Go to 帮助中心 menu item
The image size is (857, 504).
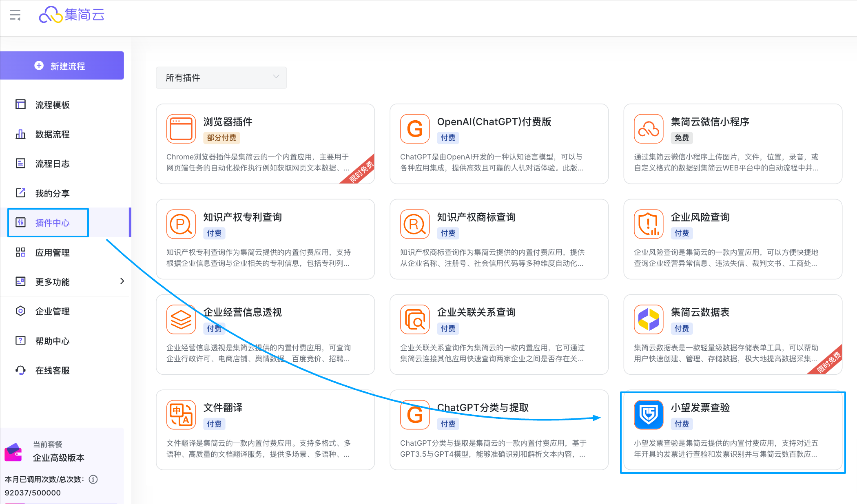point(65,341)
